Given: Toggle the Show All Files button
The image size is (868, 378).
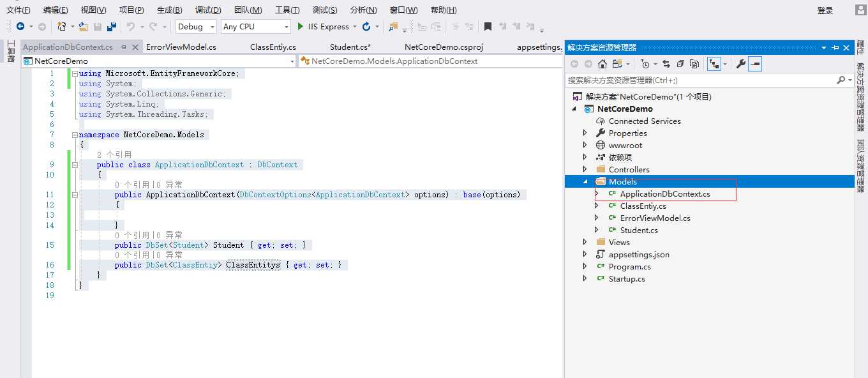Looking at the screenshot, I should [694, 64].
